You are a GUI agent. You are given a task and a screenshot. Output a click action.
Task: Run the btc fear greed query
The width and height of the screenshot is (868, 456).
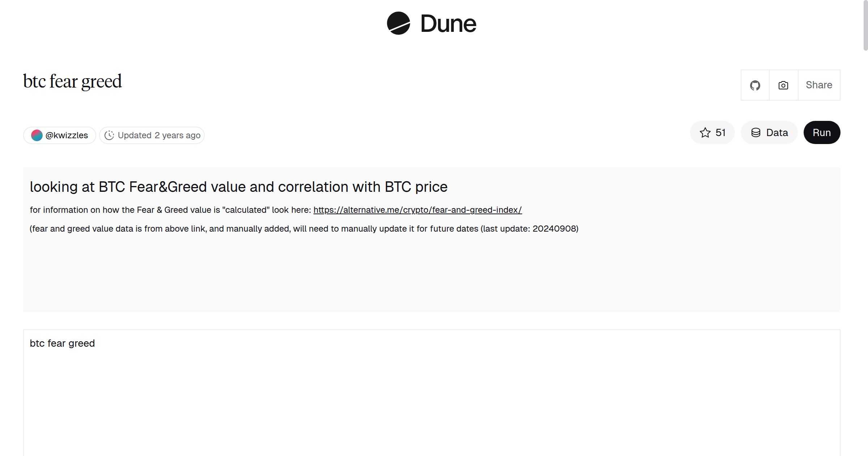pyautogui.click(x=822, y=132)
